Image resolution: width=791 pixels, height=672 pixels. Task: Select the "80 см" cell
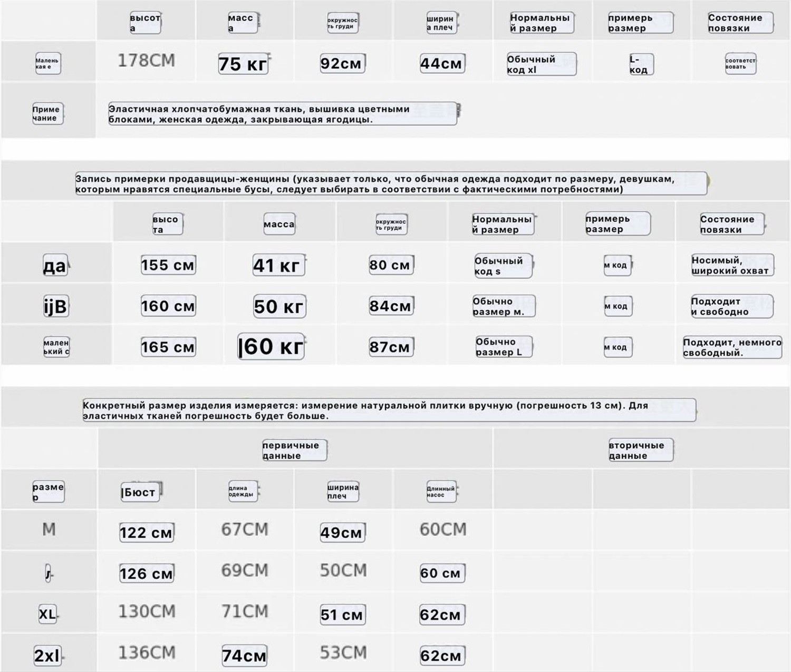pyautogui.click(x=391, y=265)
